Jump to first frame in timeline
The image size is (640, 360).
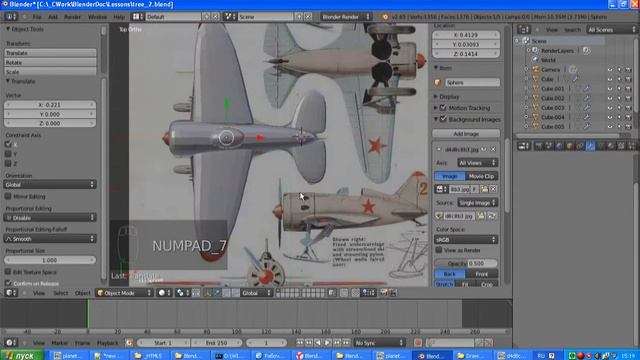click(300, 343)
